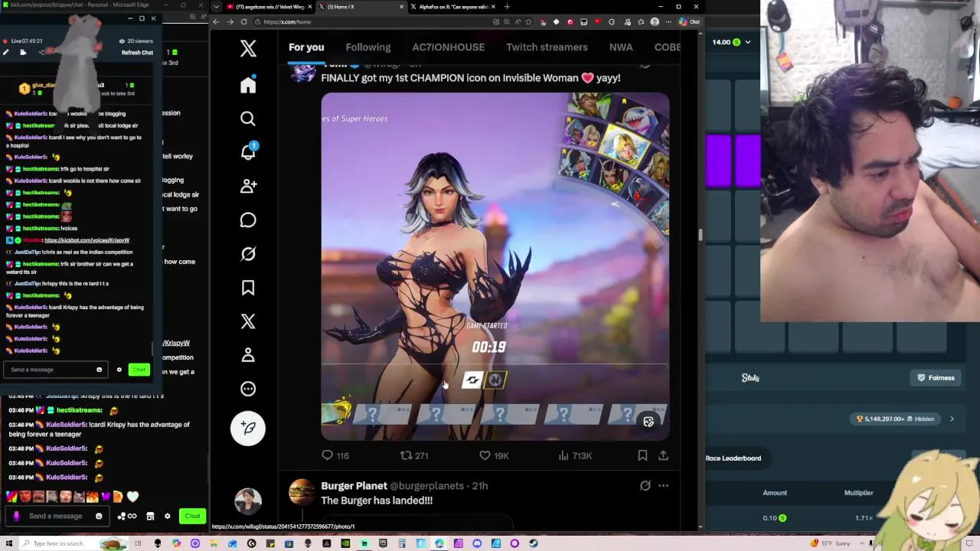Image resolution: width=980 pixels, height=551 pixels.
Task: Reply to Invisible Woman post (116 comments)
Action: [x=335, y=455]
